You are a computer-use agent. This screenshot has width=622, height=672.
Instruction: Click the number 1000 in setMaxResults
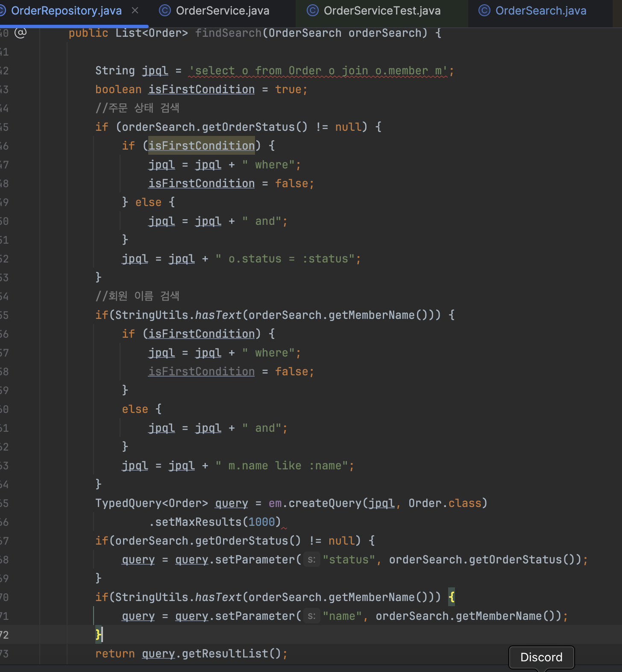pos(261,522)
